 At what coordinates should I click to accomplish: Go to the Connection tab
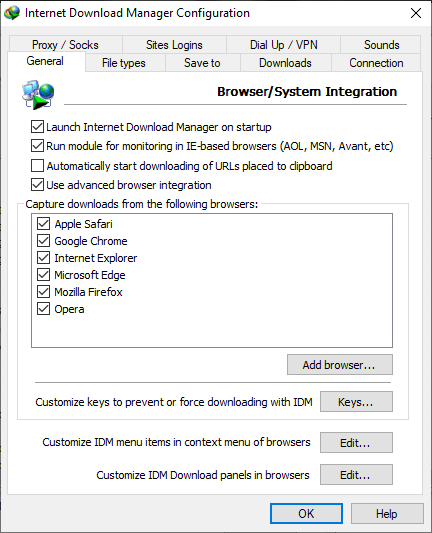click(x=376, y=63)
